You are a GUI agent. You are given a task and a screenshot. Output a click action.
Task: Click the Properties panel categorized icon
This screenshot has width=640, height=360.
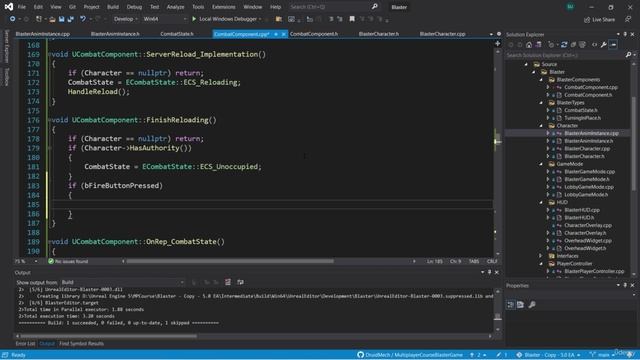pos(511,304)
